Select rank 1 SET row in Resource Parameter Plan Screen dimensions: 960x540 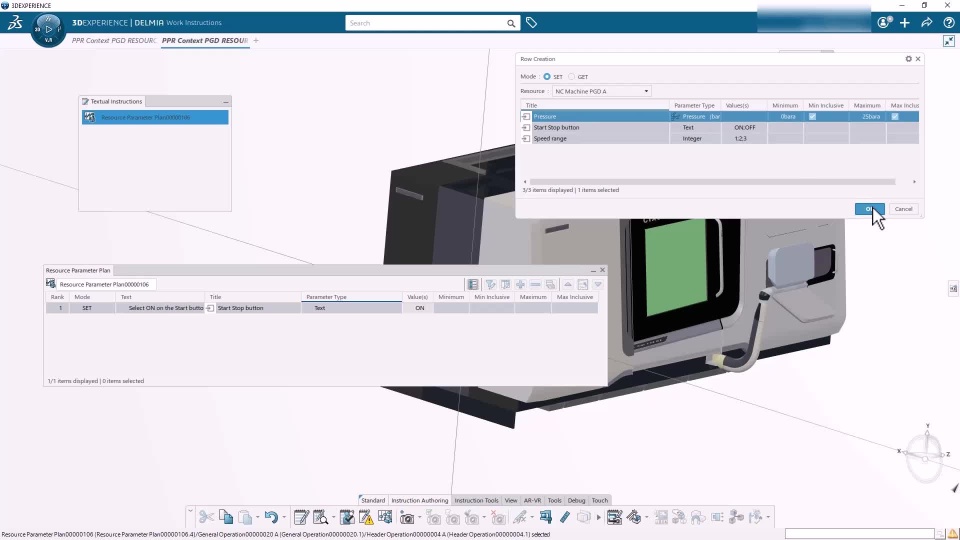[321, 308]
